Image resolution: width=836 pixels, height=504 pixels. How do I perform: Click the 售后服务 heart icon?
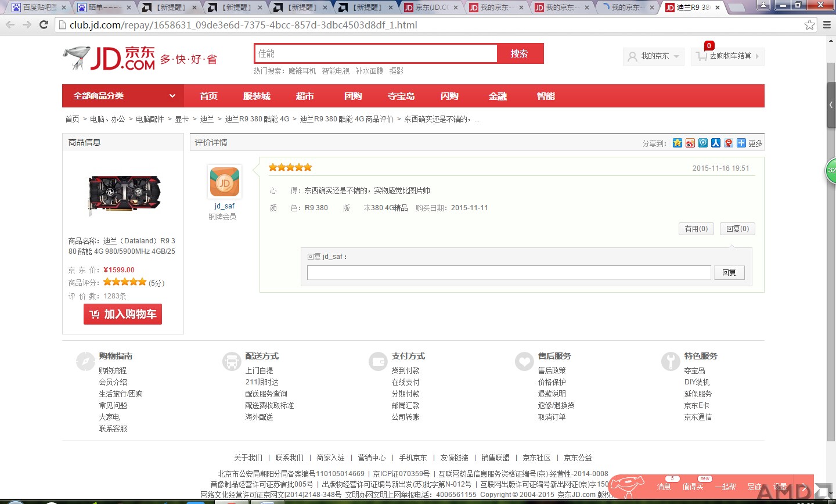(524, 361)
